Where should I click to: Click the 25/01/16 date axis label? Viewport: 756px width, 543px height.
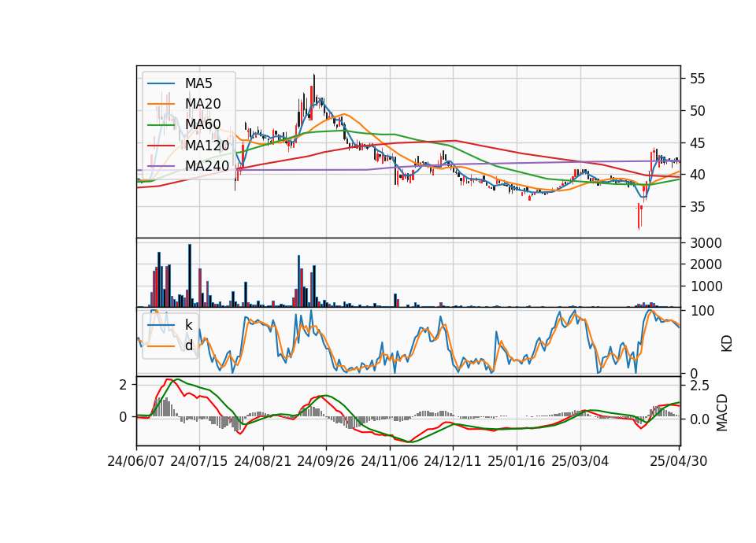(x=517, y=461)
